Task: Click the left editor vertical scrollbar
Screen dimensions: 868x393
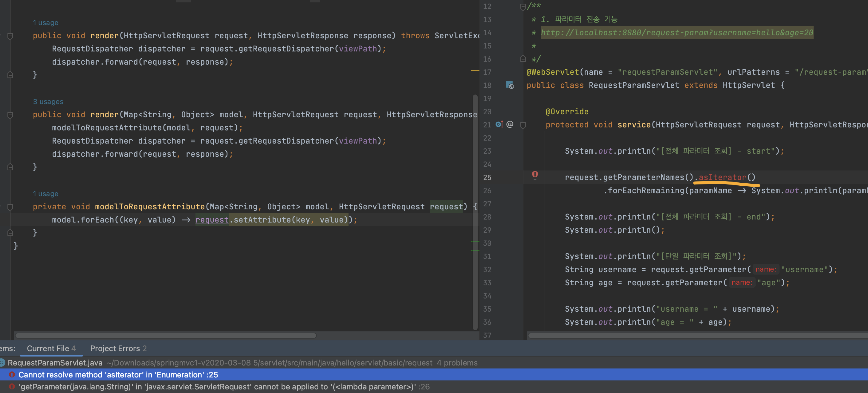Action: tap(475, 212)
